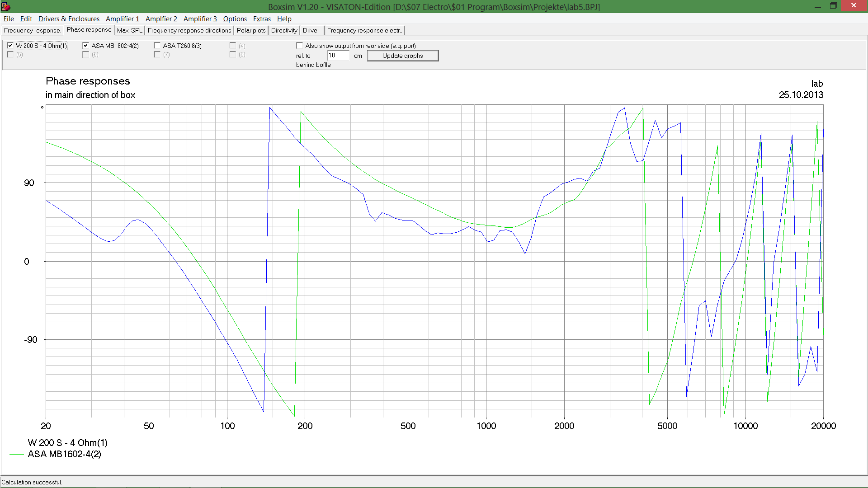Click the rel. to distance input field
868x488 pixels.
338,56
